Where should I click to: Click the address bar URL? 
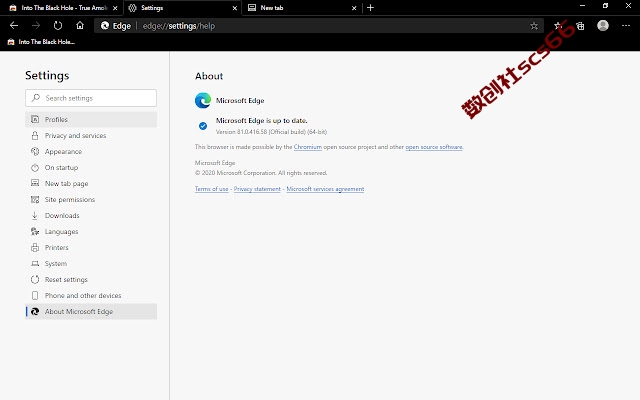point(178,26)
